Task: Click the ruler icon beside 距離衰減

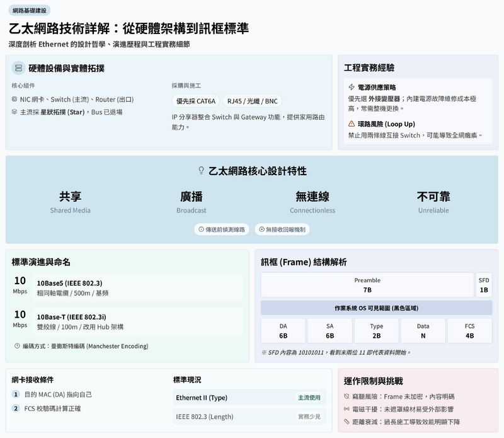Action: click(347, 422)
